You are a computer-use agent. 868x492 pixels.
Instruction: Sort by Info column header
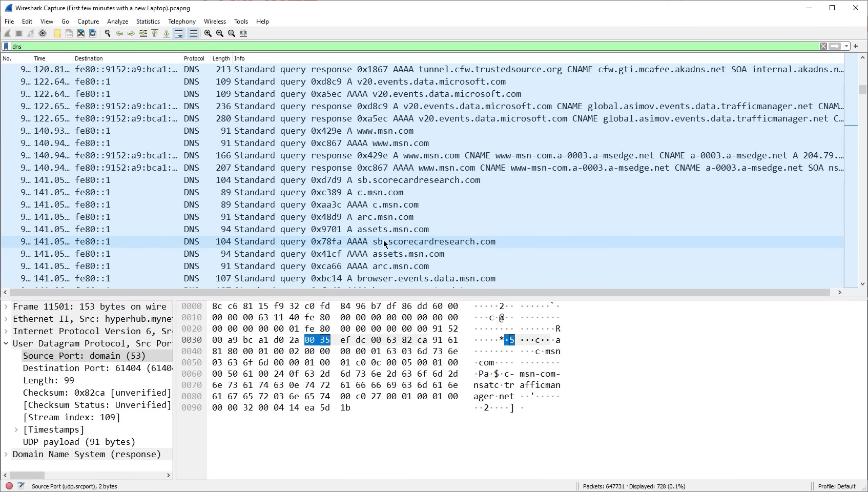point(538,58)
